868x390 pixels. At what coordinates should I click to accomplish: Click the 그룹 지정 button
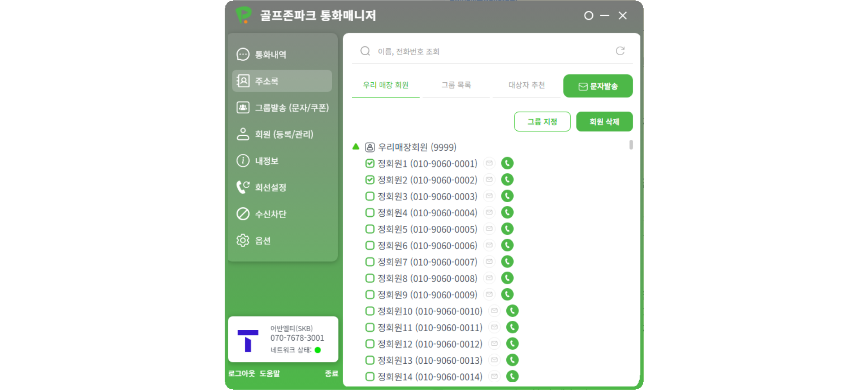(542, 122)
